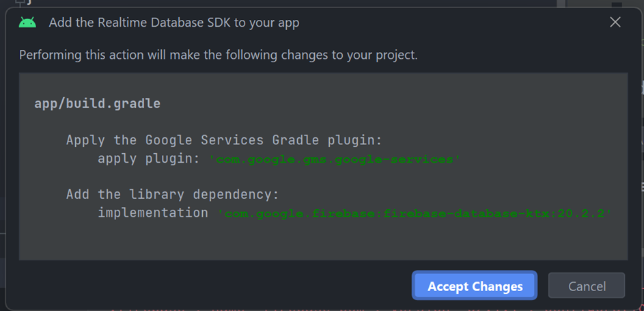Cancel adding the Realtime Database SDK

pos(587,286)
